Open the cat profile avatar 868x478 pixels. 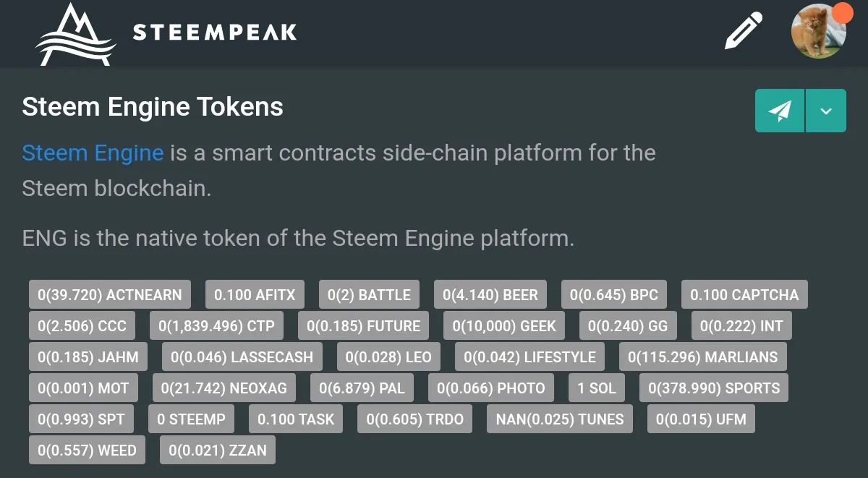click(819, 31)
